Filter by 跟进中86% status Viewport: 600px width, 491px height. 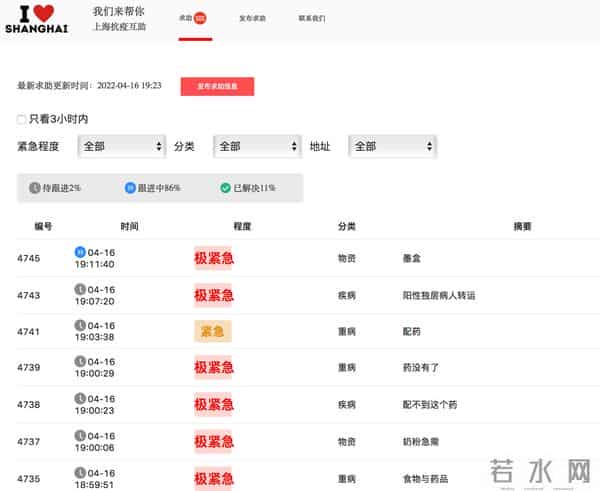(152, 188)
